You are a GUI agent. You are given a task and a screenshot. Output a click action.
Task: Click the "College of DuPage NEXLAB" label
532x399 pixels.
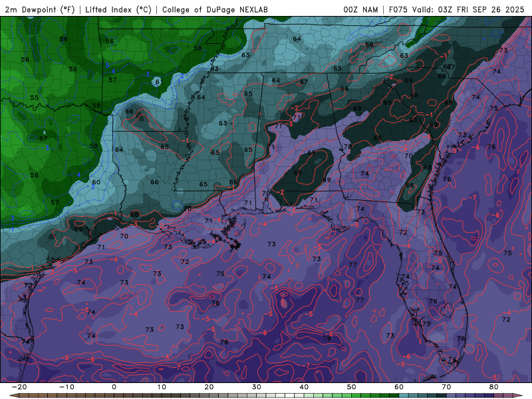215,10
